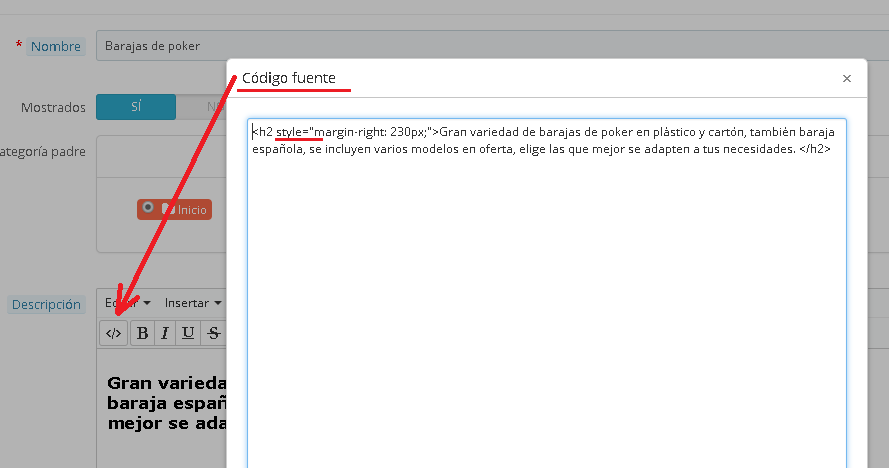
Task: Click the Nombre input field
Action: pos(492,45)
